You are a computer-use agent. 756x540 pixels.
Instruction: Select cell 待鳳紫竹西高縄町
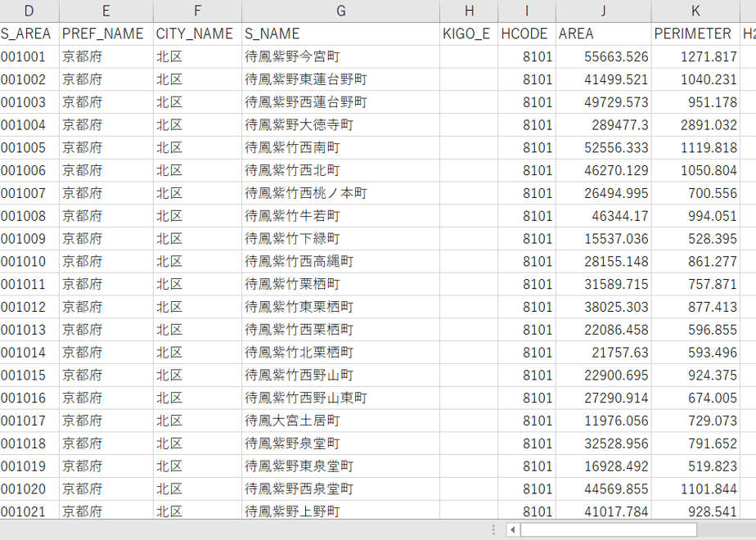341,261
